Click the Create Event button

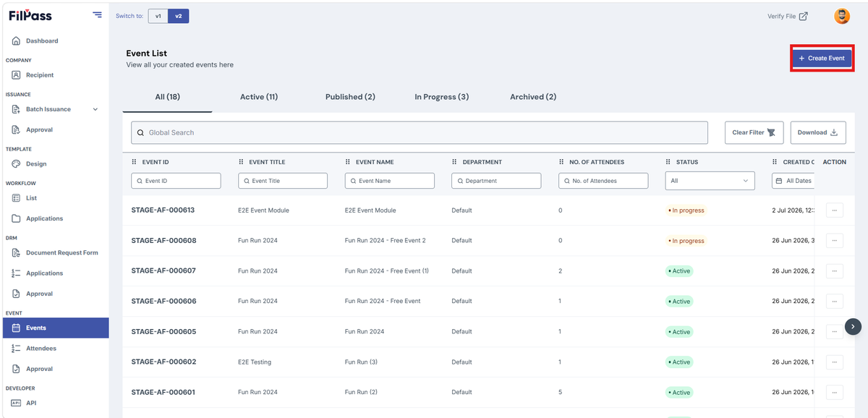822,58
